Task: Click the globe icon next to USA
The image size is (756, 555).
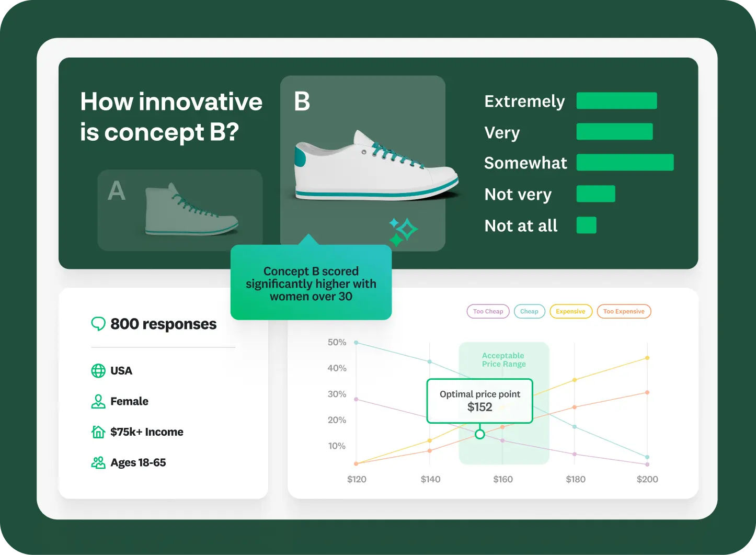Action: click(x=98, y=371)
